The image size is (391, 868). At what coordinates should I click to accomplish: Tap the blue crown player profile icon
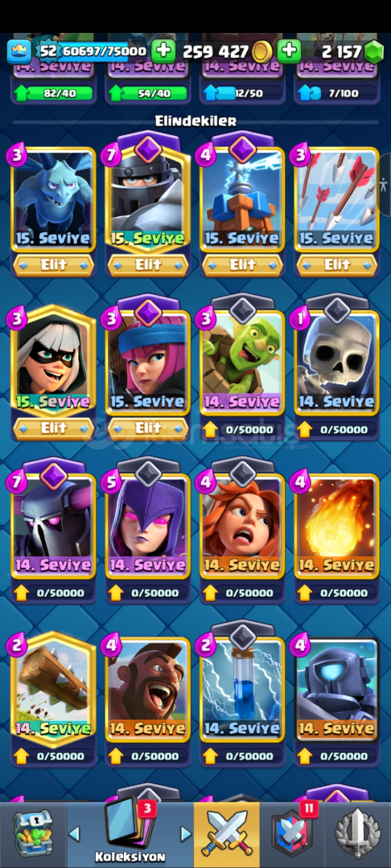[19, 51]
